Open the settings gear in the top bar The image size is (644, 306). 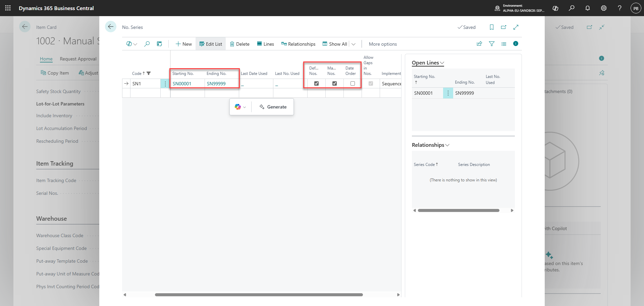(x=604, y=8)
